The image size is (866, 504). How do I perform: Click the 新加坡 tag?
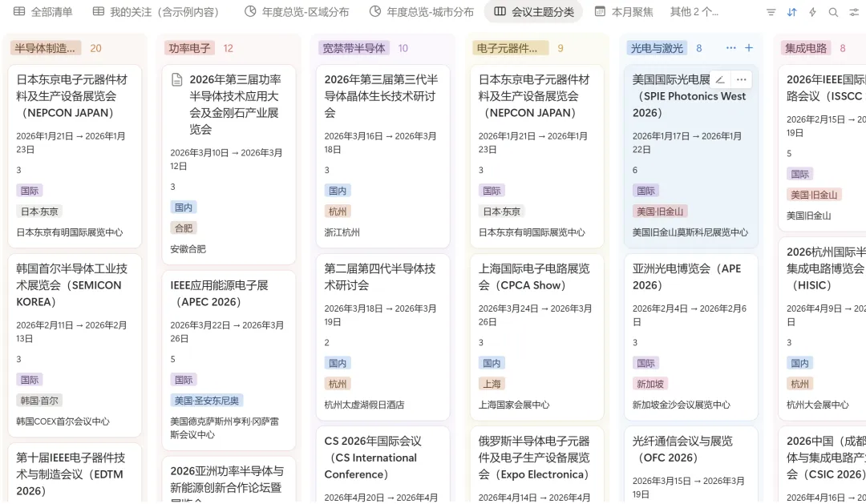[650, 384]
